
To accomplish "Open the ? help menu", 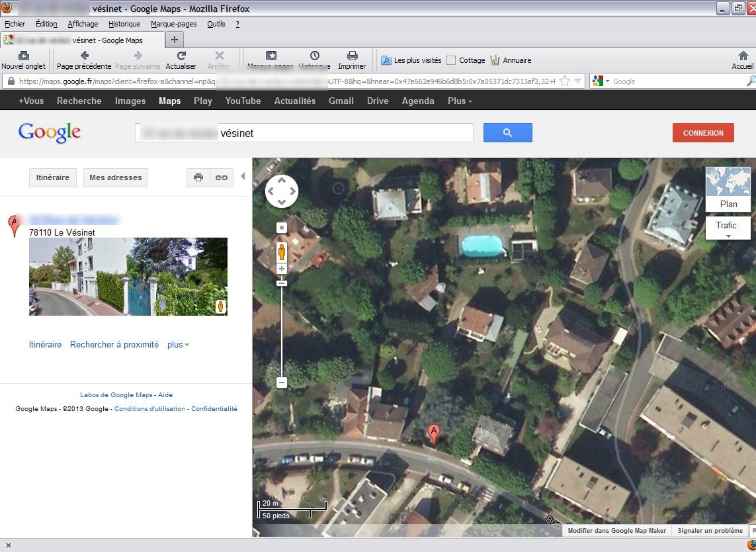I will [237, 24].
